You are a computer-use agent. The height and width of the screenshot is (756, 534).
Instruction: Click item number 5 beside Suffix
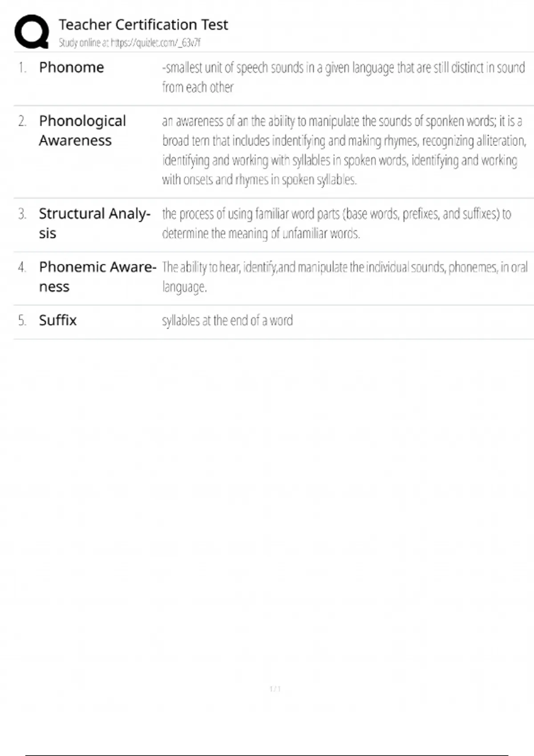(22, 321)
